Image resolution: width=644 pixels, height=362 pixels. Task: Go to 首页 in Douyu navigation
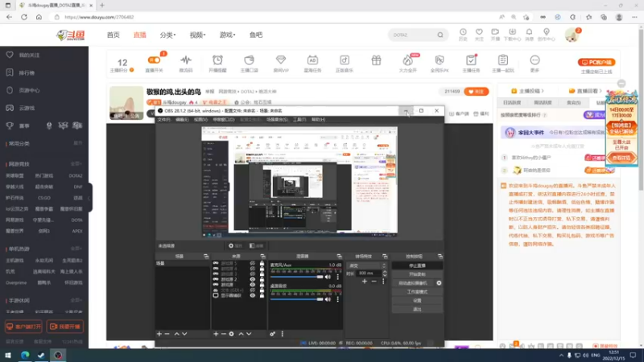113,35
